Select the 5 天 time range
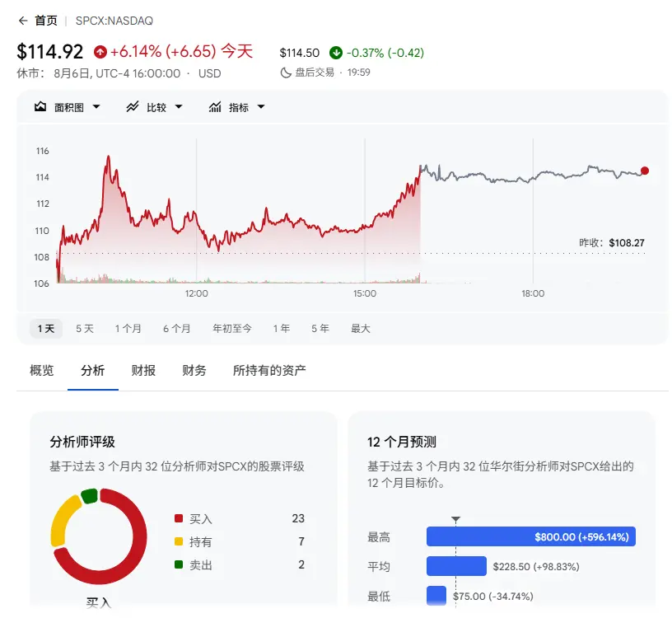Viewport: 672px width, 618px height. [85, 329]
